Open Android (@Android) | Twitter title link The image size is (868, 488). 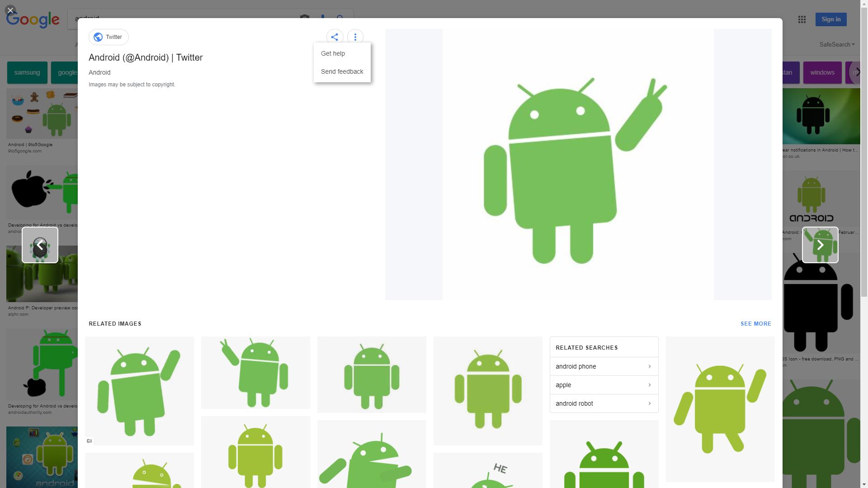[x=146, y=57]
